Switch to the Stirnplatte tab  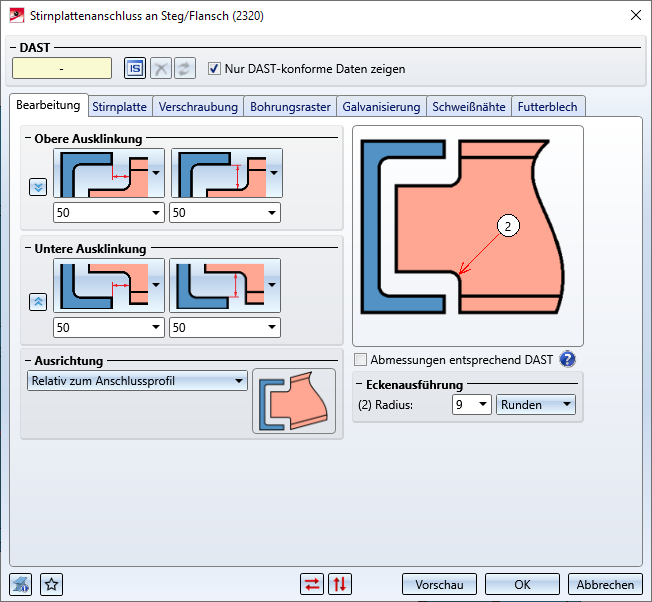(x=119, y=106)
